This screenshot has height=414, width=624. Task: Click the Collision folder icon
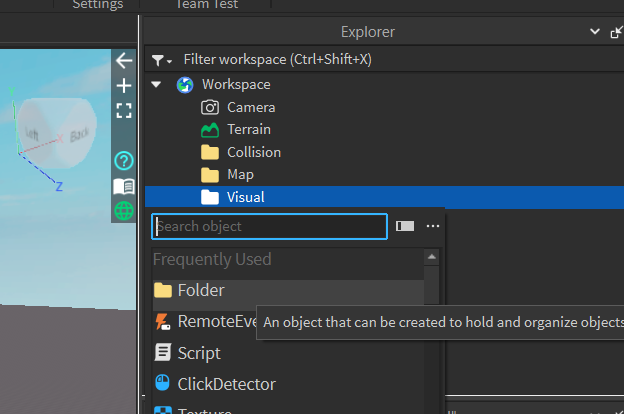[x=210, y=152]
